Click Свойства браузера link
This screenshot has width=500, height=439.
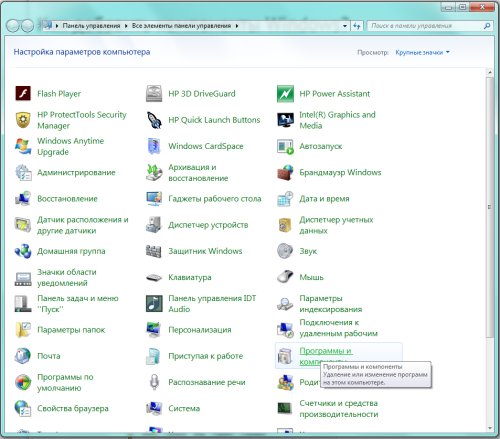(x=73, y=408)
